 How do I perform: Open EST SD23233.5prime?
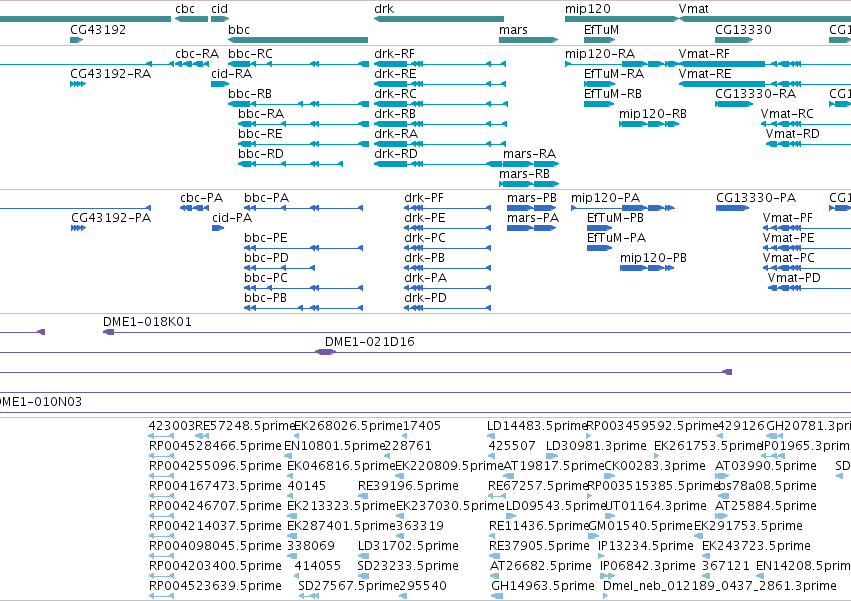(363, 577)
